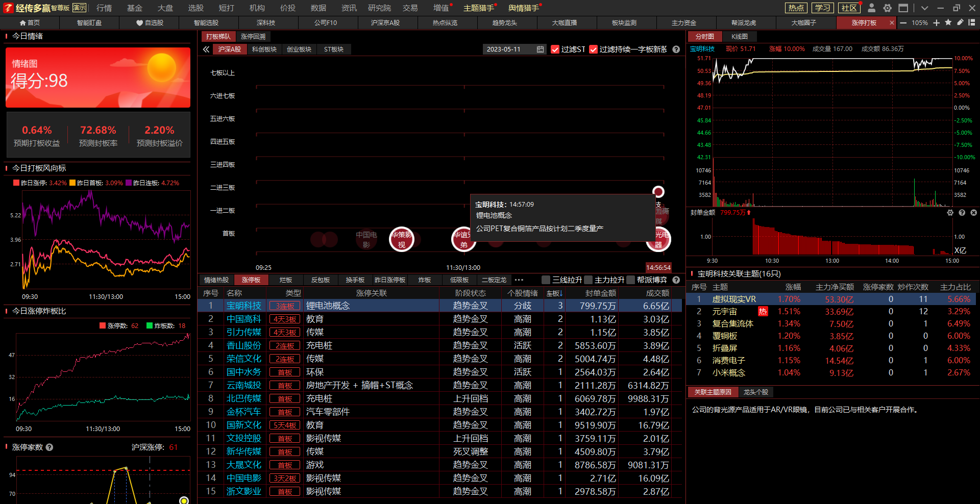Switch to 龙头个股 tab
980x504 pixels.
point(756,392)
